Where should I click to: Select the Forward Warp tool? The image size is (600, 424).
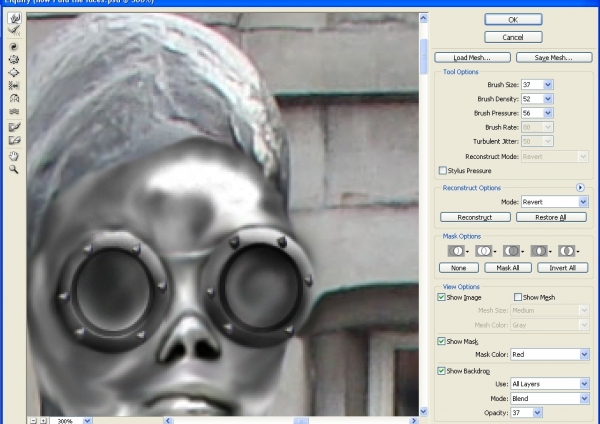(15, 18)
